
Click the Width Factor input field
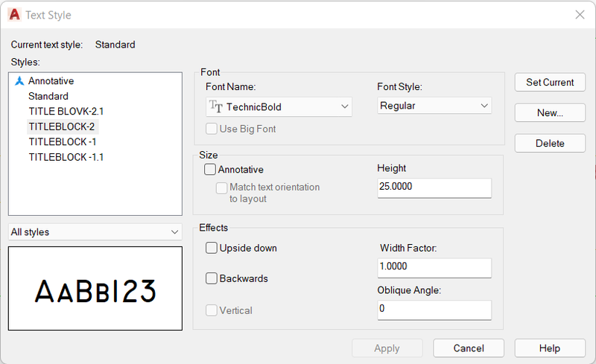(x=434, y=267)
